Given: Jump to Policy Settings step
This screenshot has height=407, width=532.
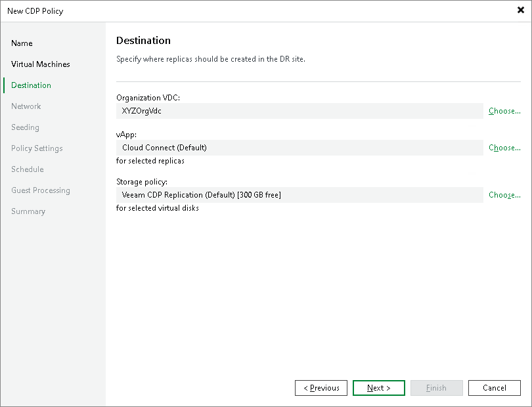Looking at the screenshot, I should click(x=36, y=148).
